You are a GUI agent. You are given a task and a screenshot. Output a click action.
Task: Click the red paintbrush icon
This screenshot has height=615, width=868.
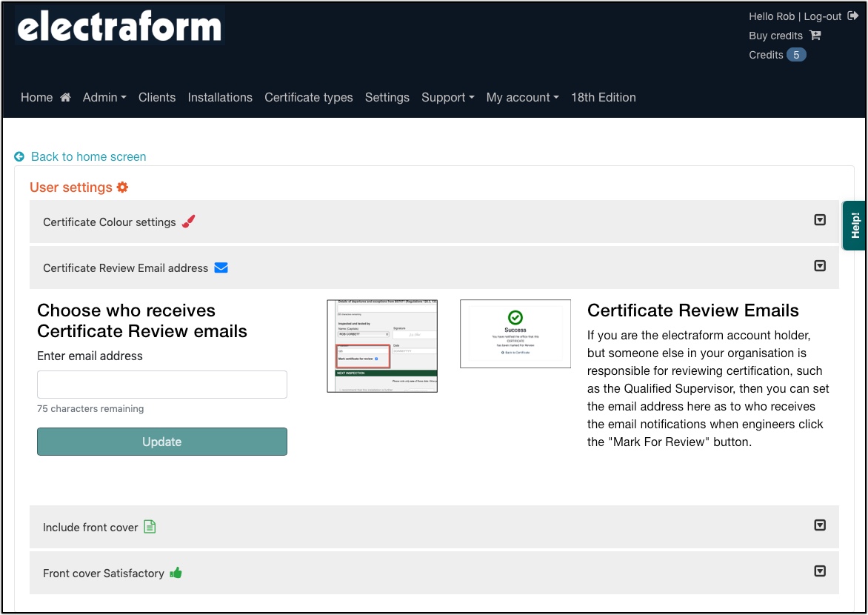coord(188,221)
